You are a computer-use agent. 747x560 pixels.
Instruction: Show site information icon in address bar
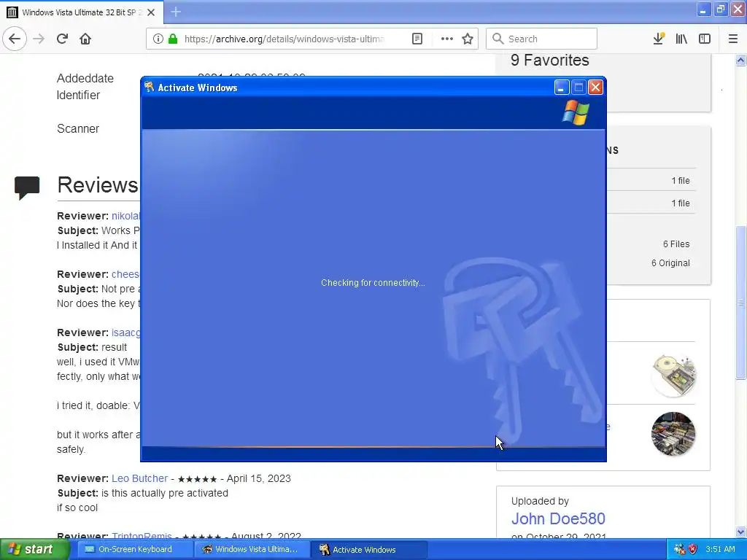[158, 39]
